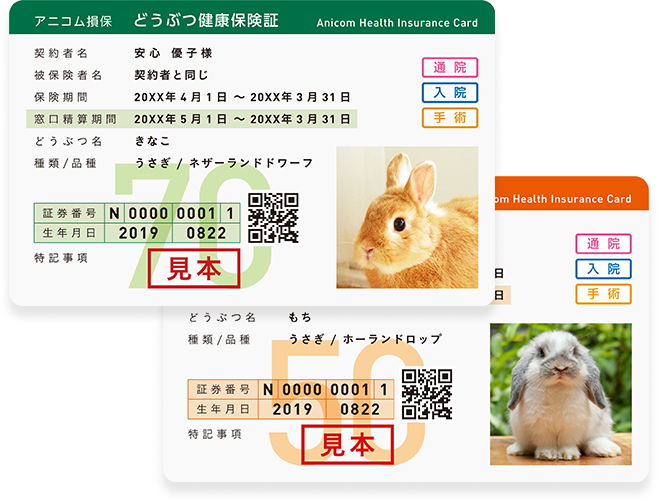
Task: Click the 生年月日 label on orange card
Action: (x=223, y=409)
